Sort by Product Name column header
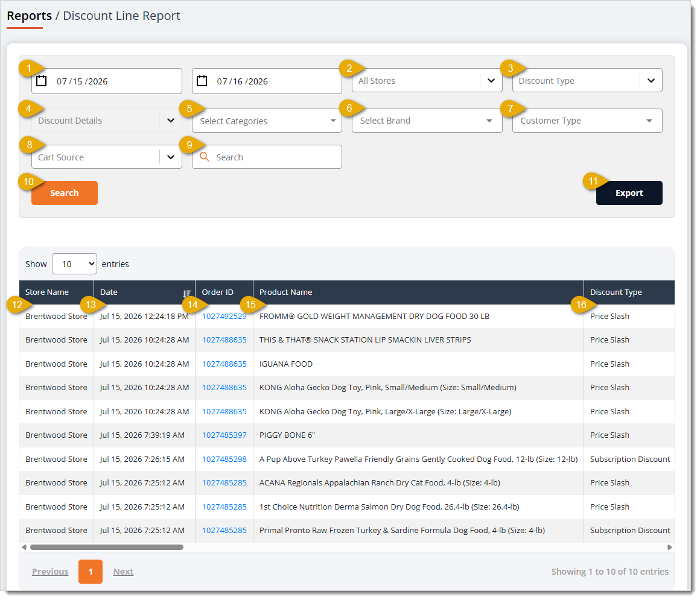Viewport: 700px width, 600px height. click(418, 292)
